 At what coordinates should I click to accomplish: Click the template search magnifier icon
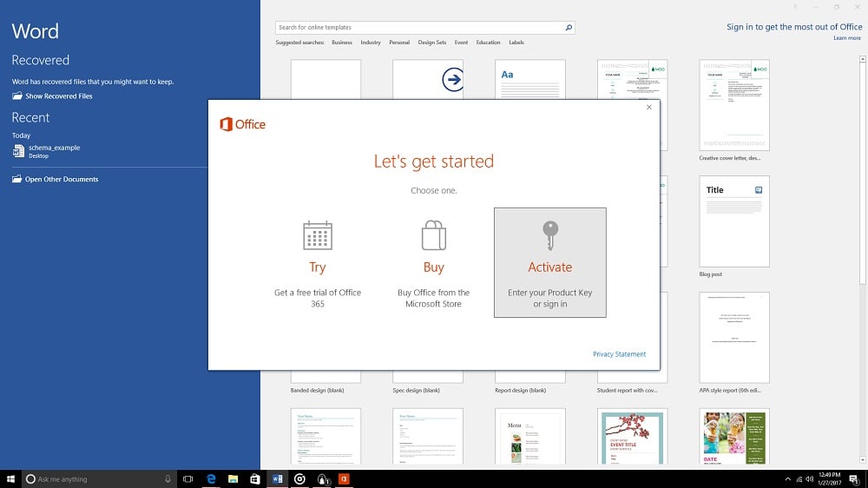coord(569,27)
